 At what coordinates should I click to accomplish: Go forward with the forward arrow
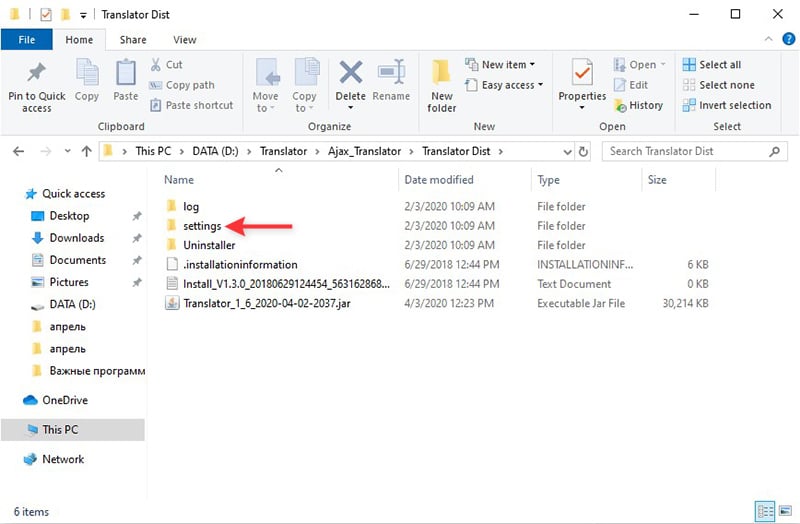point(45,152)
